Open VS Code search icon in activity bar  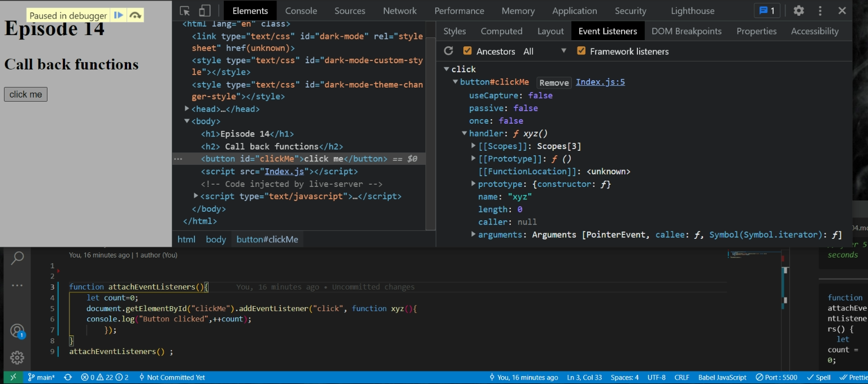[x=18, y=258]
